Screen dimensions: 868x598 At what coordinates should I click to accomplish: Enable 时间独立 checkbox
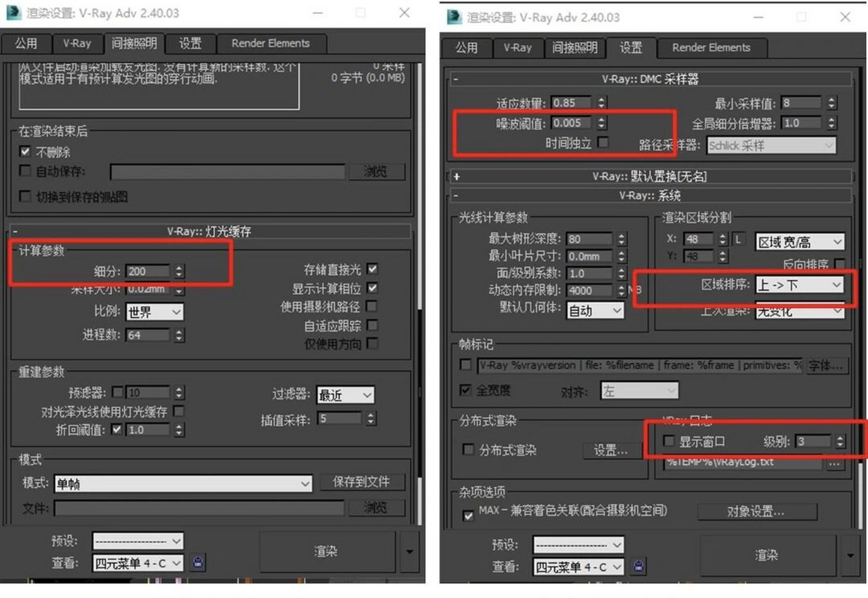pyautogui.click(x=603, y=142)
